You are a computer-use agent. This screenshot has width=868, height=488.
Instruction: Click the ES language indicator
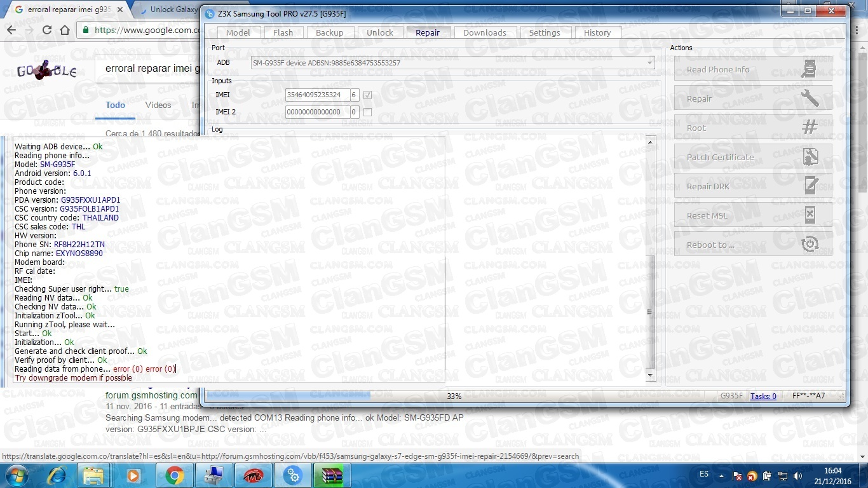pyautogui.click(x=704, y=474)
